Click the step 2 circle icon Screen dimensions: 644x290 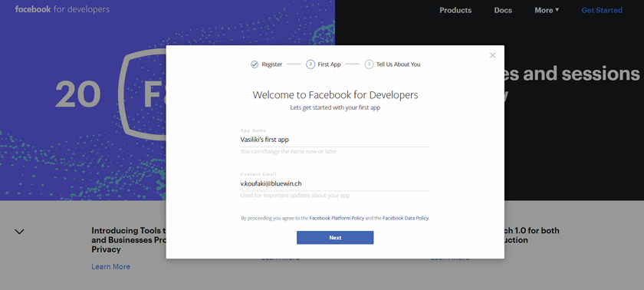tap(310, 64)
